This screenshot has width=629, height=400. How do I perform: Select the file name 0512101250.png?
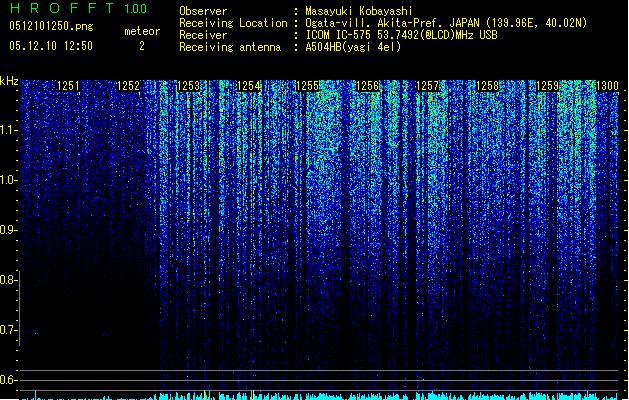(x=51, y=26)
